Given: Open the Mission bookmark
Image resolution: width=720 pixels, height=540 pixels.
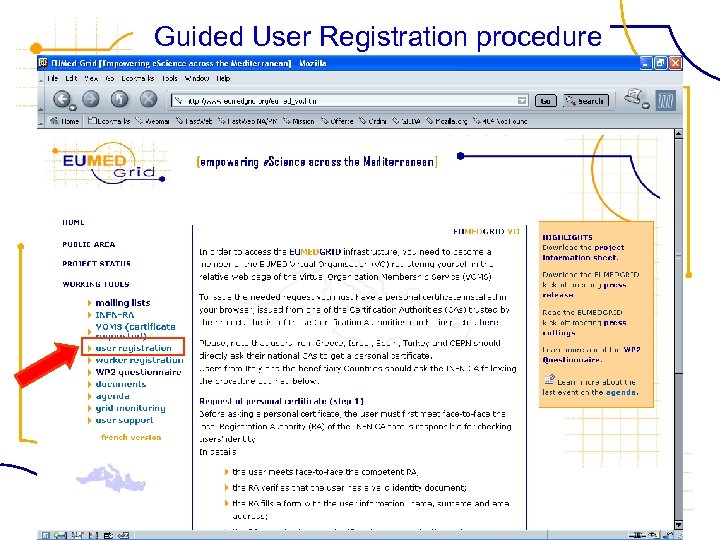Looking at the screenshot, I should (x=298, y=121).
